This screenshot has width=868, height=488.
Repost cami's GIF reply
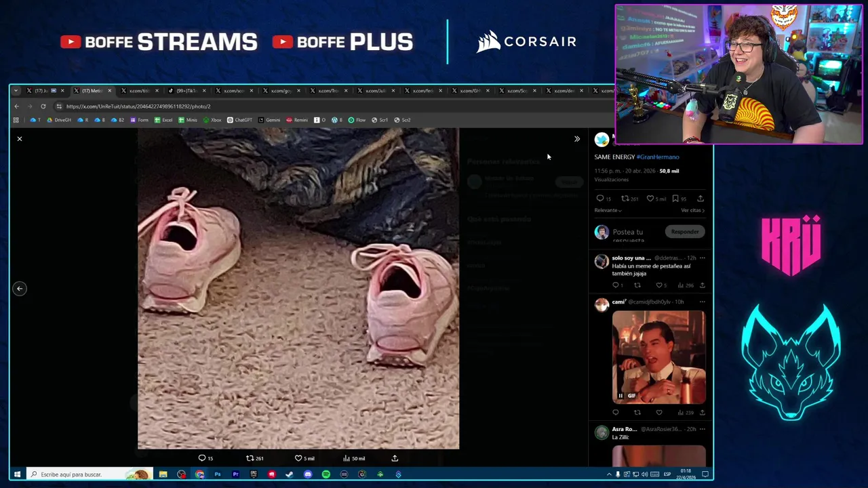click(637, 412)
